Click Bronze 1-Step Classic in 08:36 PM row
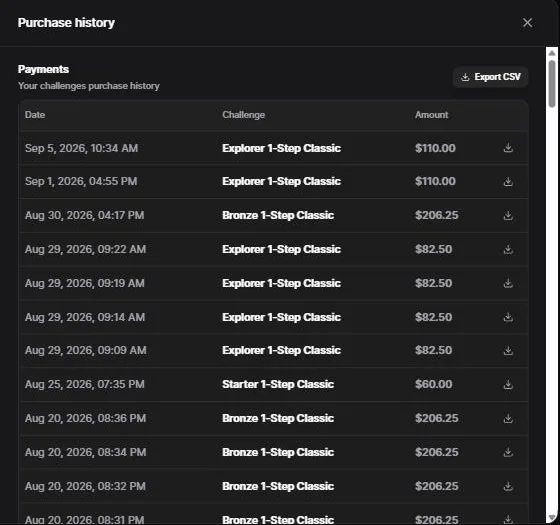Screen dimensions: 560x525 (x=278, y=418)
